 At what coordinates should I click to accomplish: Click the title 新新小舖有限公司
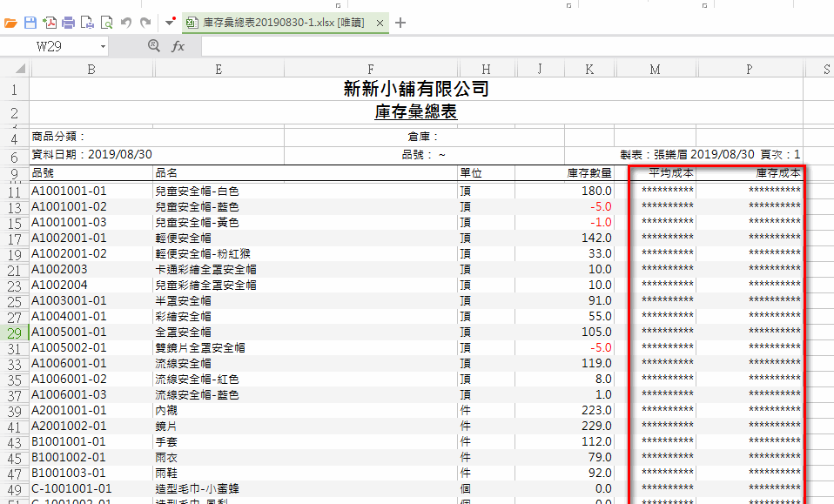(x=416, y=89)
